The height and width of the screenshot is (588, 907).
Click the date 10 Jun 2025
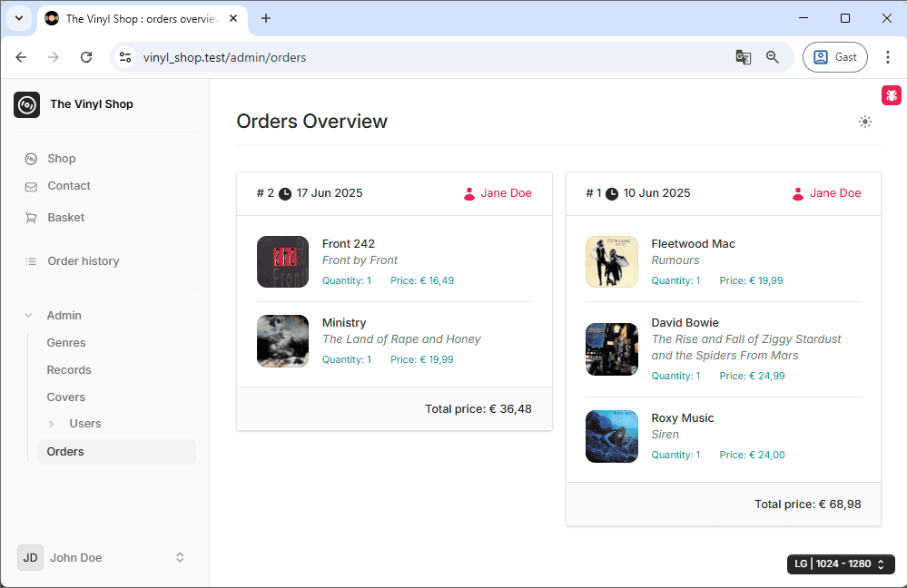656,193
